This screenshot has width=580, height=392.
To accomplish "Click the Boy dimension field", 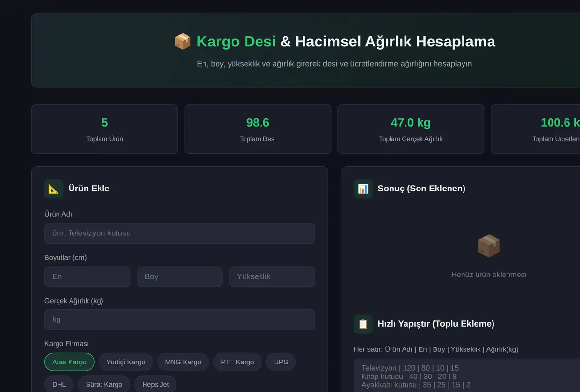I will coord(180,276).
